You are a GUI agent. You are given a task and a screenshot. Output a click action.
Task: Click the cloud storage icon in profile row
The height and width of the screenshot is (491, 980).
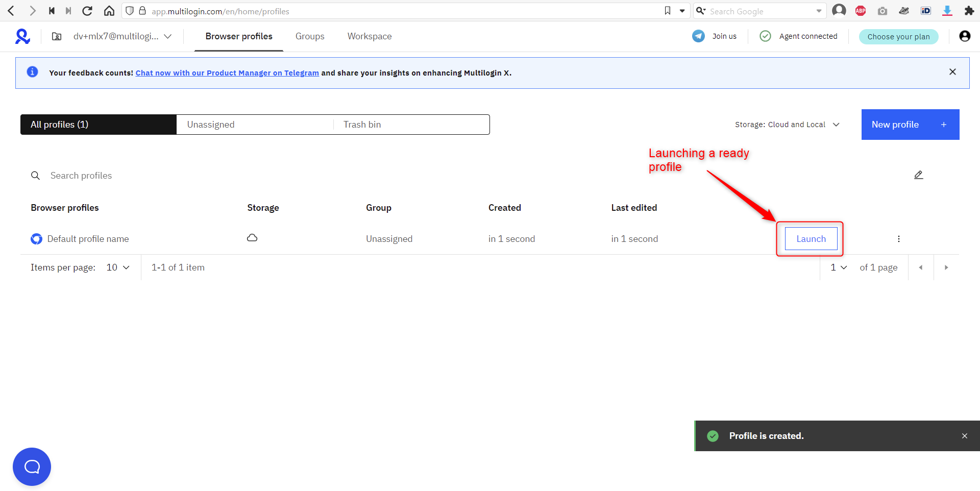(252, 238)
